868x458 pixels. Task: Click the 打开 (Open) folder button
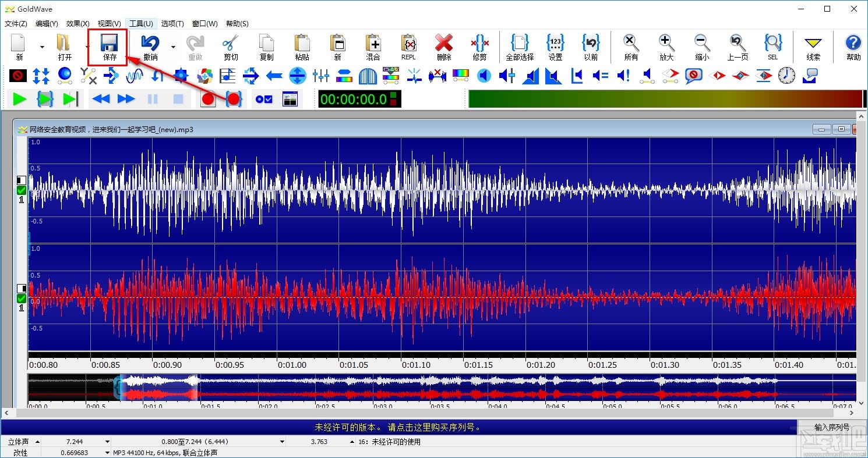pyautogui.click(x=65, y=47)
